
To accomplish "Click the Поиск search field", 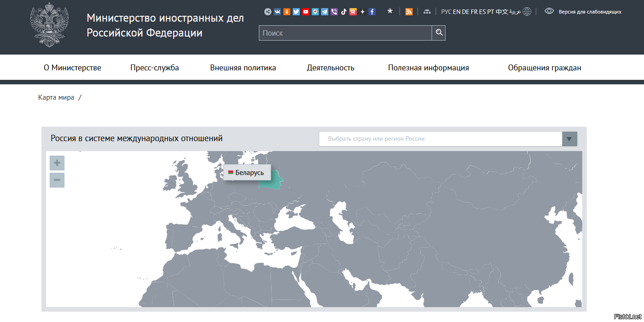I will pyautogui.click(x=345, y=33).
